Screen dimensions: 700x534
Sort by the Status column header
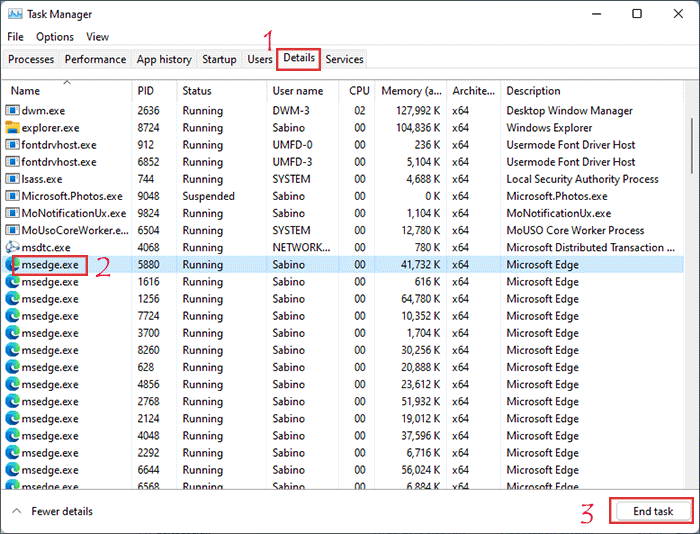[222, 91]
